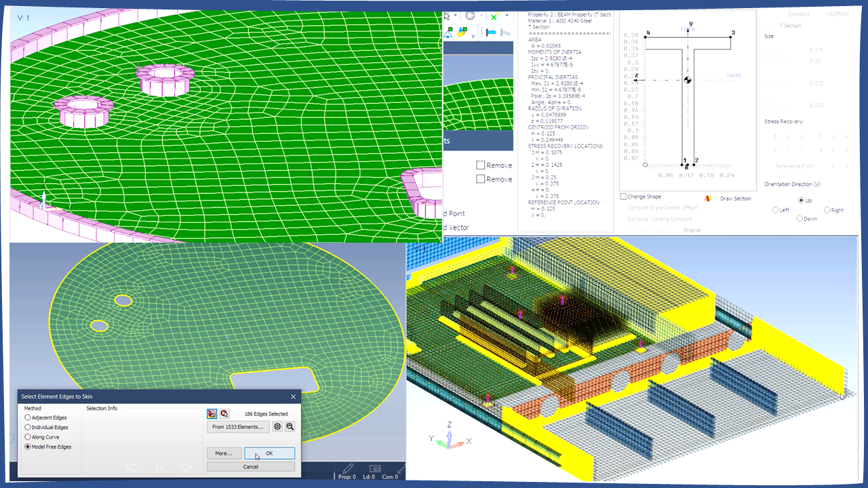Image resolution: width=868 pixels, height=488 pixels.
Task: Click the magnifier icon in the Skin dialog
Action: (290, 426)
